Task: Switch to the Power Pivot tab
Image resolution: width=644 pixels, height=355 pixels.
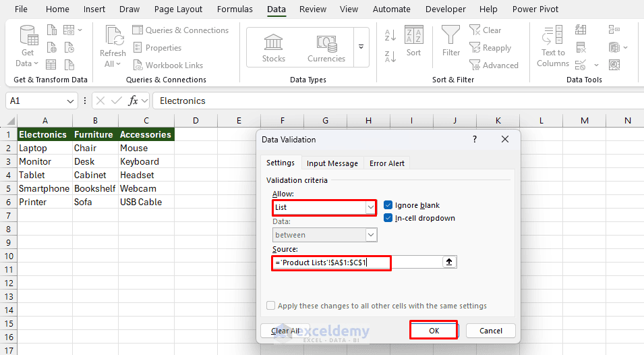Action: click(x=535, y=9)
